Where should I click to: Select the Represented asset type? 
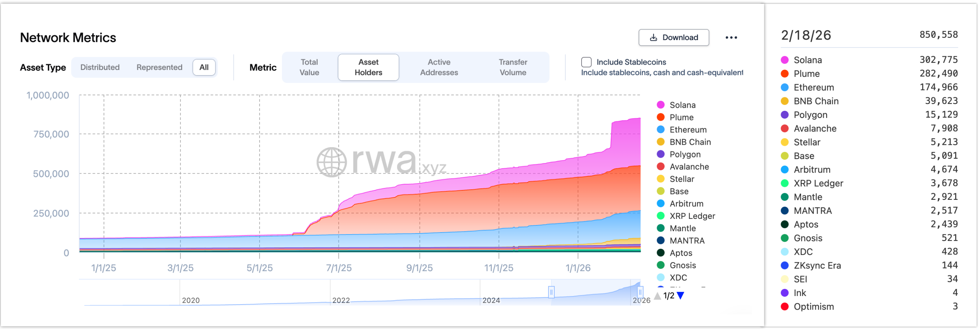[159, 67]
